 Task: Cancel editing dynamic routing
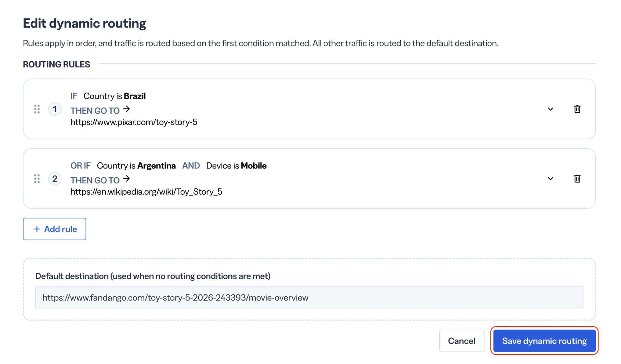click(462, 341)
